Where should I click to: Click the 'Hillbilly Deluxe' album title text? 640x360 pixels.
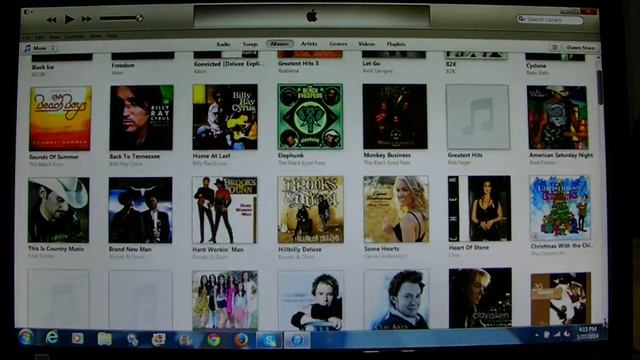coord(300,249)
